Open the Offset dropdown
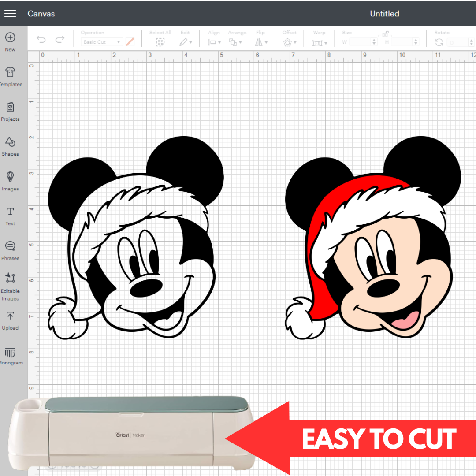Viewport: 476px width, 476px height. coord(290,42)
